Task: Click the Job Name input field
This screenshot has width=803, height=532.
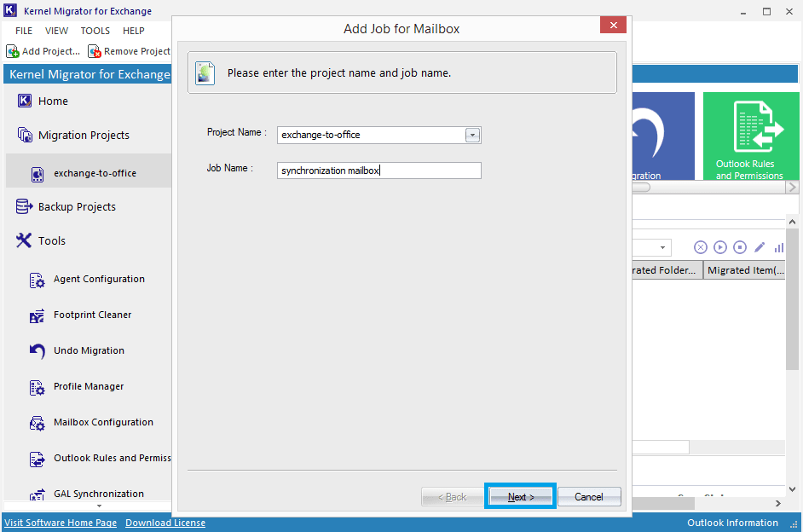Action: 379,171
